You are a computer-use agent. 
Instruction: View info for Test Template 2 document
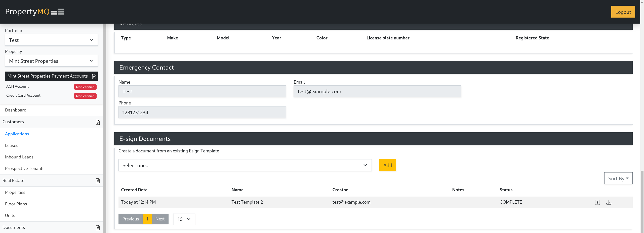click(x=597, y=202)
